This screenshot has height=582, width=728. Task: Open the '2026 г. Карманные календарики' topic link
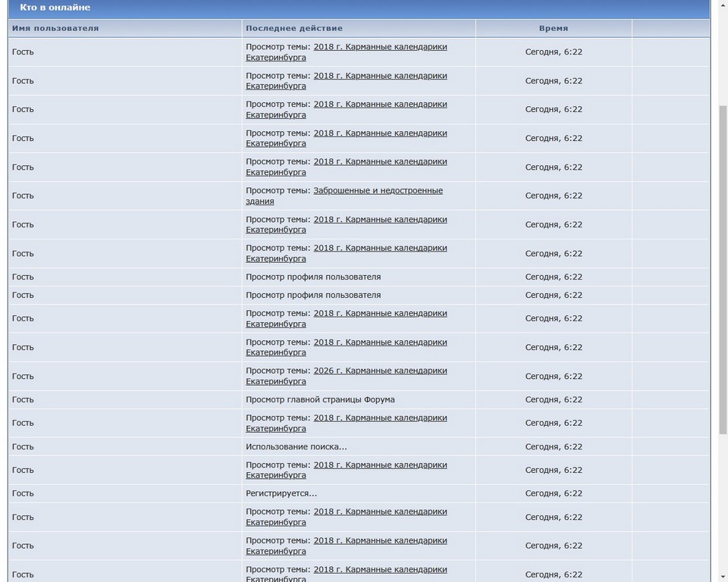pyautogui.click(x=380, y=371)
